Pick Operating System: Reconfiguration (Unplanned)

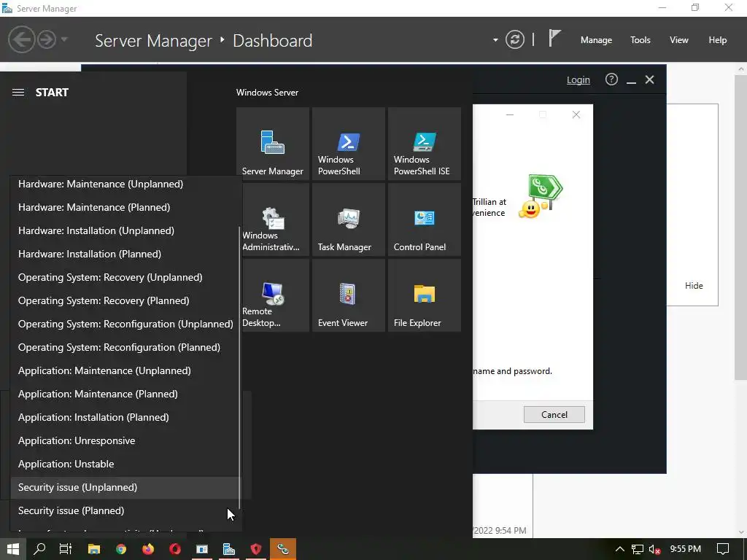125,324
